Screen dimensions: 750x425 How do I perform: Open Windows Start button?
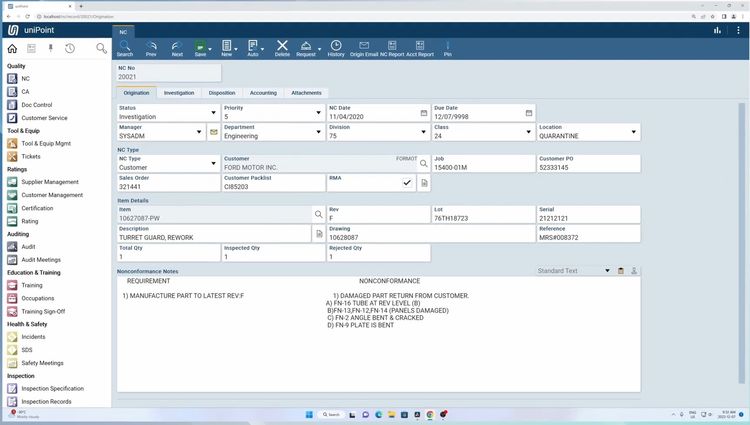point(309,414)
